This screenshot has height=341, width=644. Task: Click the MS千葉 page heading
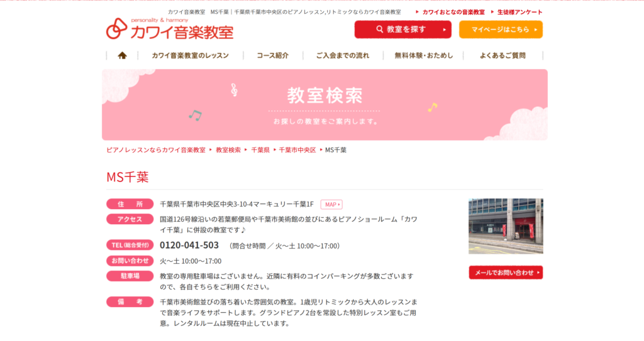[x=127, y=177]
